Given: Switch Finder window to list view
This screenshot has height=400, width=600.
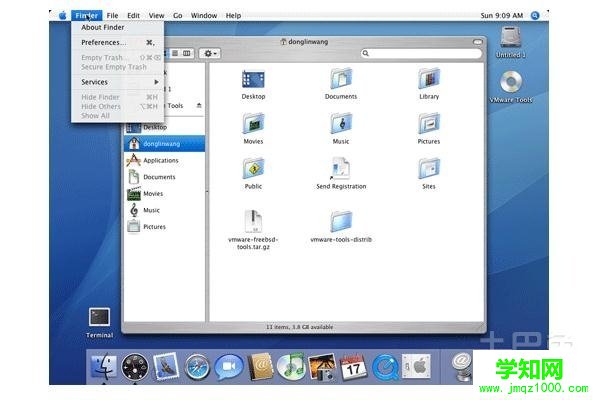Looking at the screenshot, I should [175, 53].
